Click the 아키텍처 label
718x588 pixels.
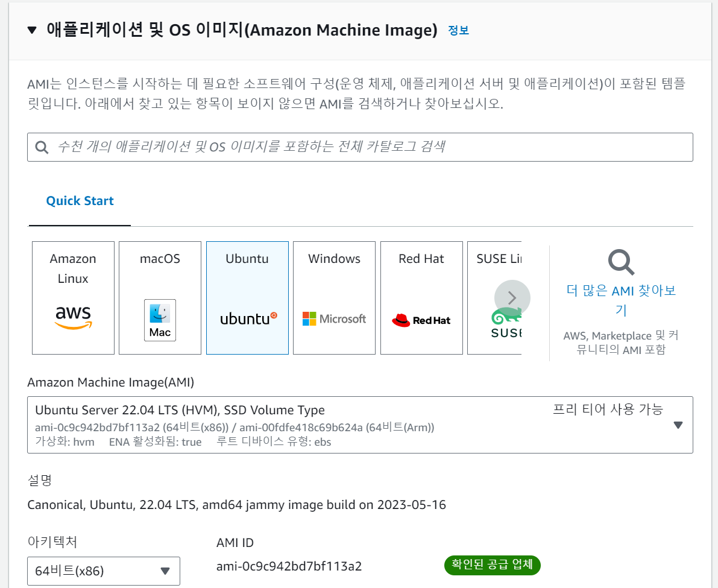(x=52, y=542)
